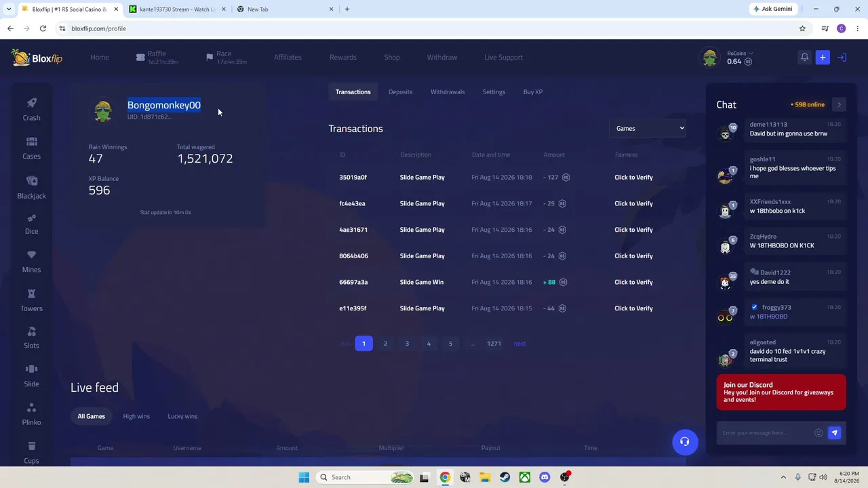
Task: Open a new browser tab
Action: pos(347,9)
